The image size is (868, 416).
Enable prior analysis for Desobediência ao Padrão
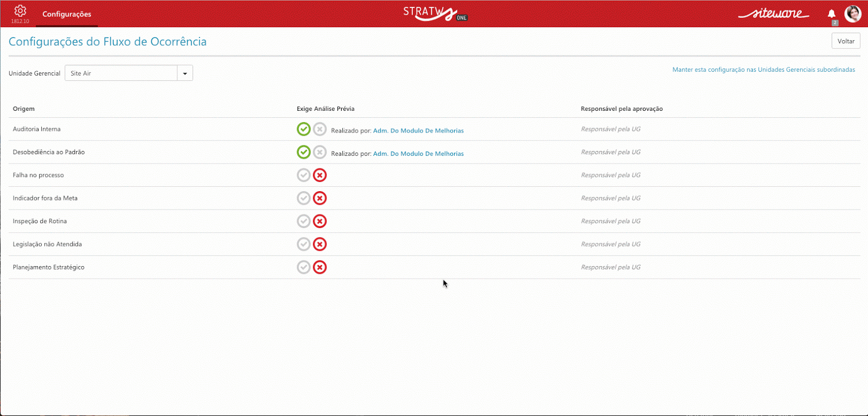(x=304, y=152)
